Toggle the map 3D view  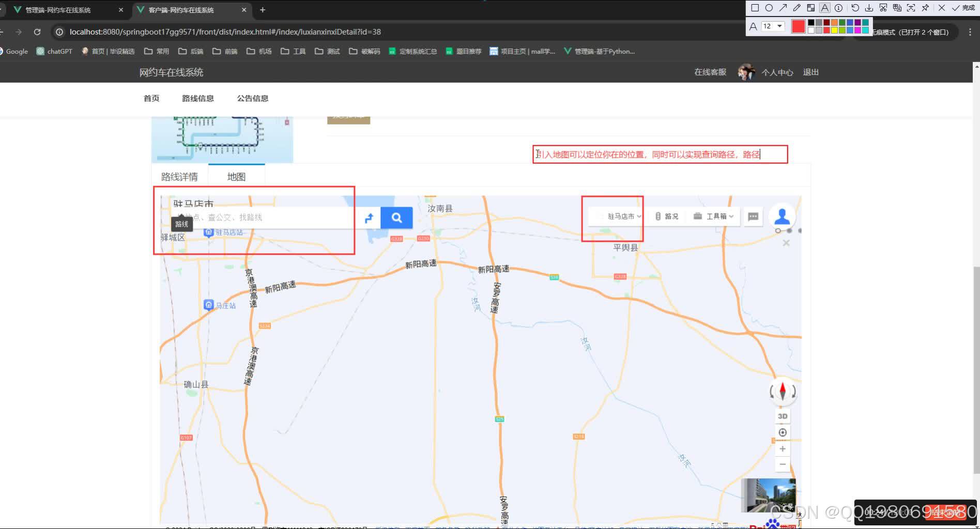coord(783,416)
